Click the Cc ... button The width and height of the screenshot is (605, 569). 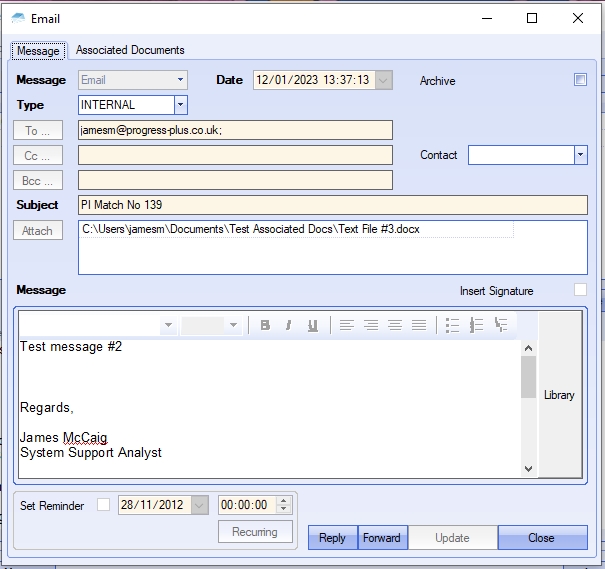pyautogui.click(x=38, y=155)
